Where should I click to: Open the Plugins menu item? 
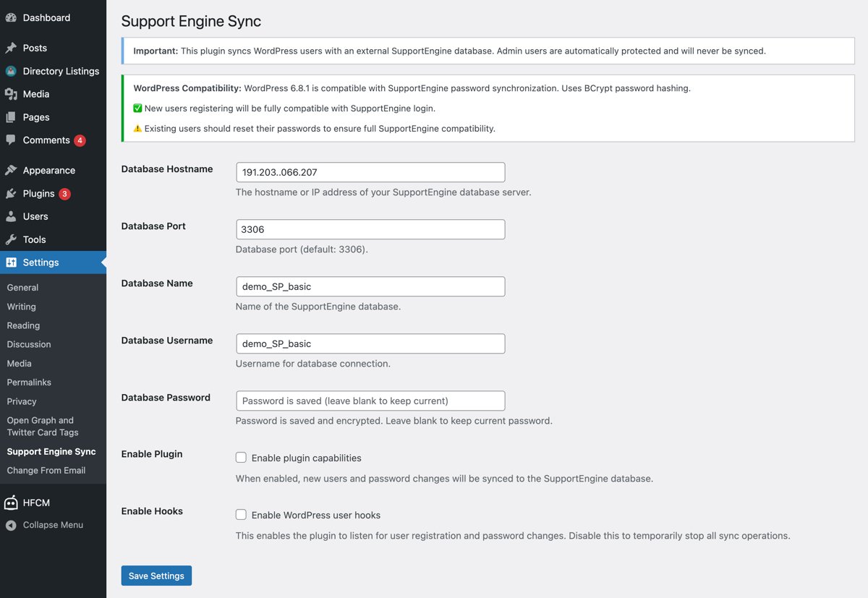pos(53,194)
